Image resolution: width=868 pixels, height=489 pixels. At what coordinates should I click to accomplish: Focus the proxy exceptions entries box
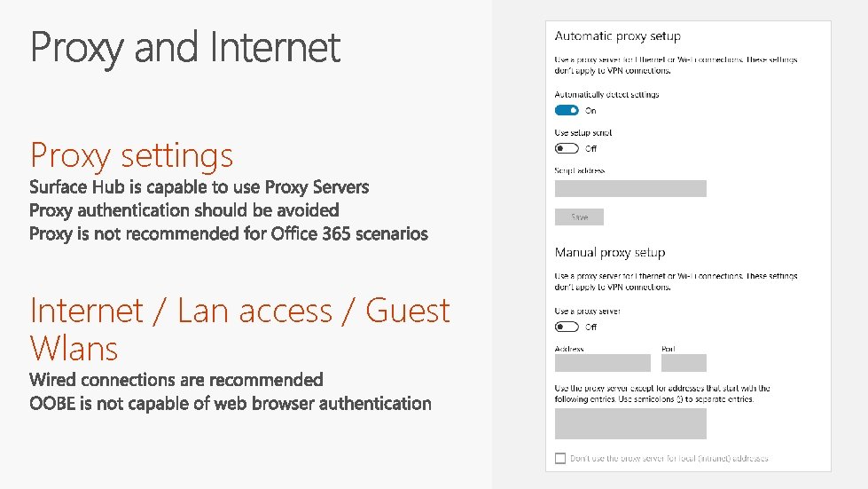pyautogui.click(x=629, y=423)
